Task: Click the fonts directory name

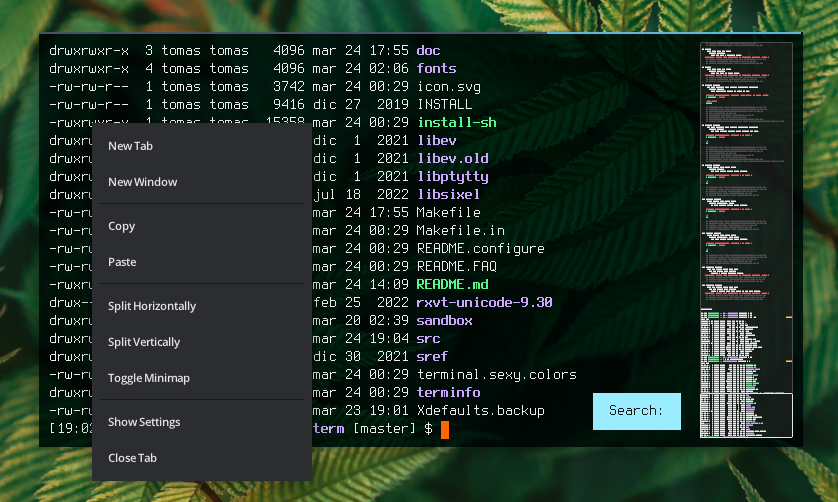Action: [x=436, y=68]
